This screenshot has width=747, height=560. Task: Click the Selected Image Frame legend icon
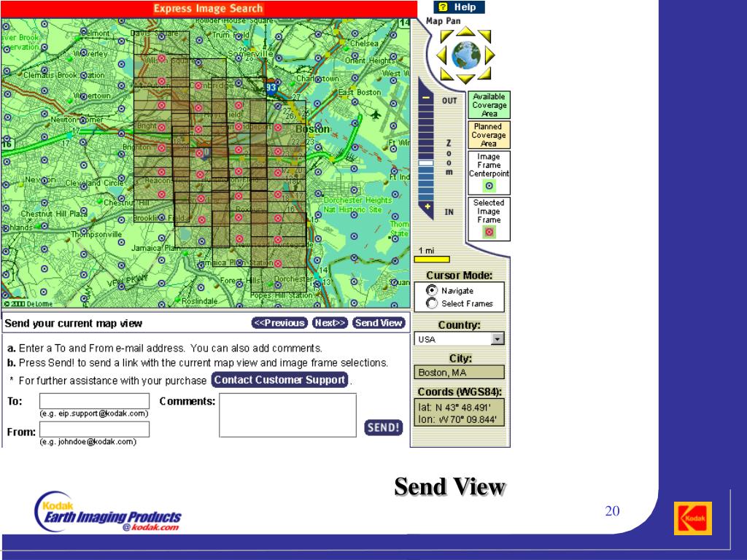(x=489, y=232)
